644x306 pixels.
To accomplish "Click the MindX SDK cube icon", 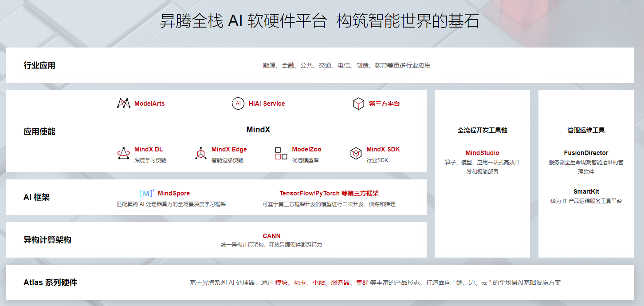I will coord(356,154).
